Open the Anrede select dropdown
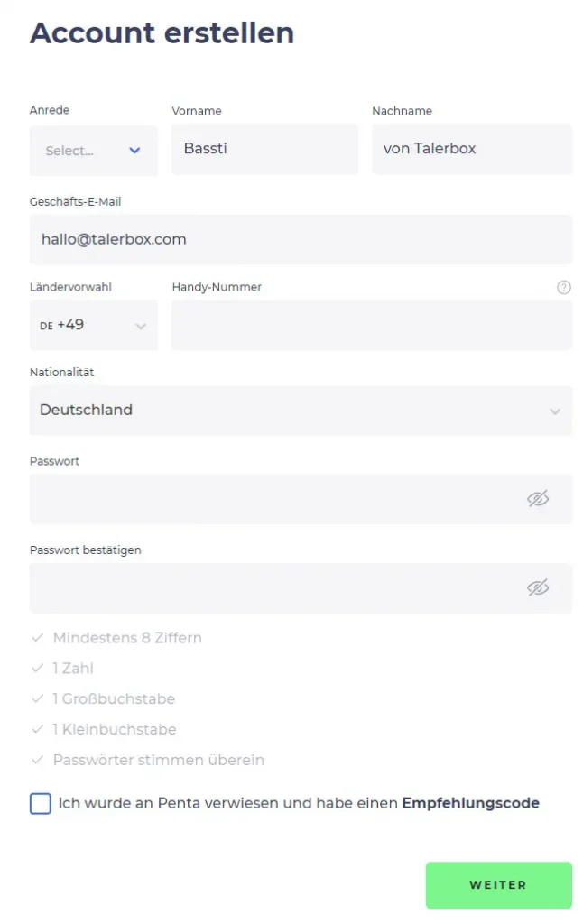The height and width of the screenshot is (924, 583). 93,151
